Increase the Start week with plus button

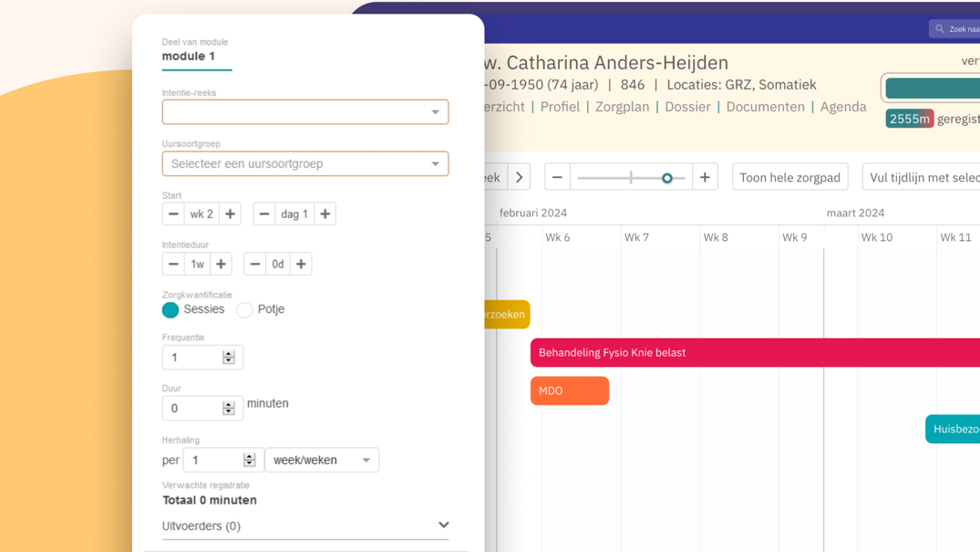pyautogui.click(x=230, y=214)
